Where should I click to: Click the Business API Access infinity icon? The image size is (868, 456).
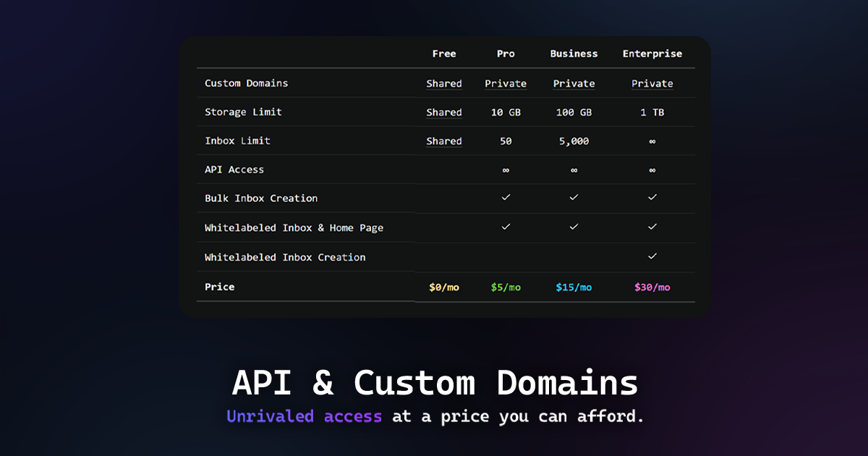click(574, 169)
